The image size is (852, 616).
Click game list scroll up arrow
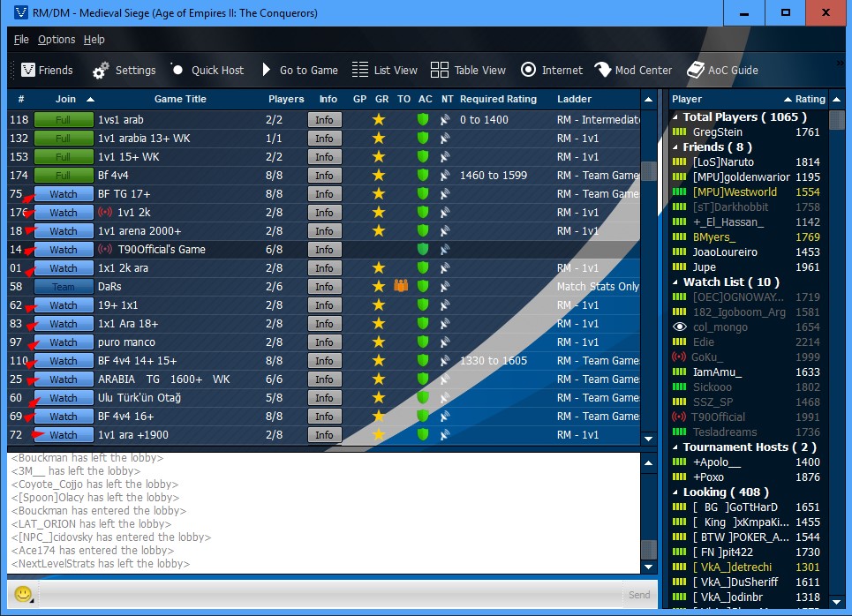pyautogui.click(x=648, y=100)
